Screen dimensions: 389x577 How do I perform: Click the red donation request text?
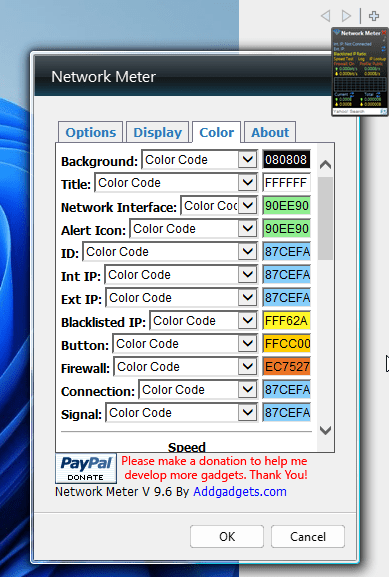[215, 468]
